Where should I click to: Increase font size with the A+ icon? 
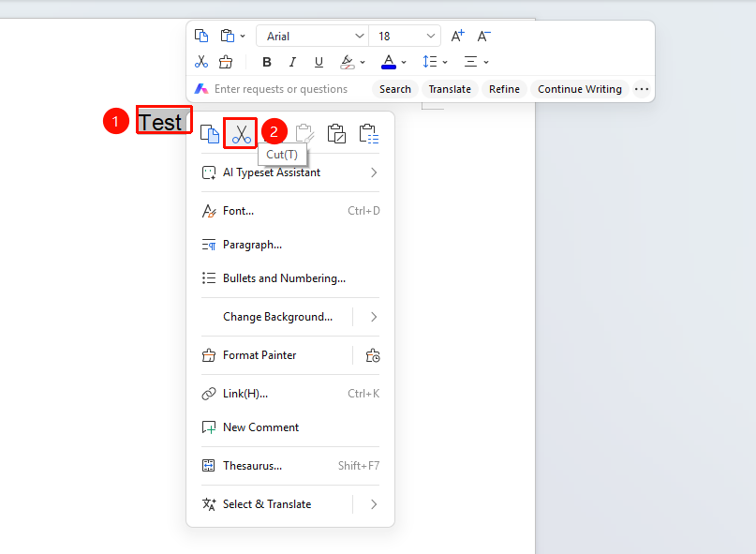pos(457,36)
